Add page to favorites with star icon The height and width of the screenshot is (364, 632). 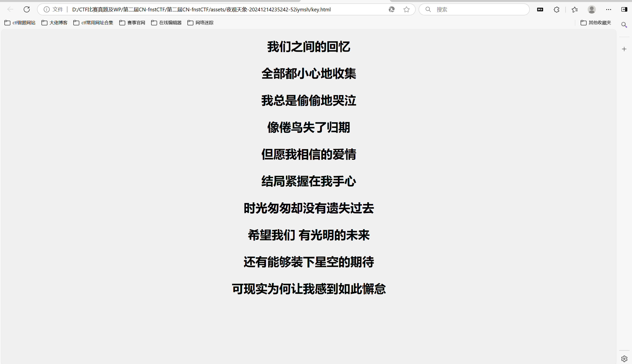407,9
